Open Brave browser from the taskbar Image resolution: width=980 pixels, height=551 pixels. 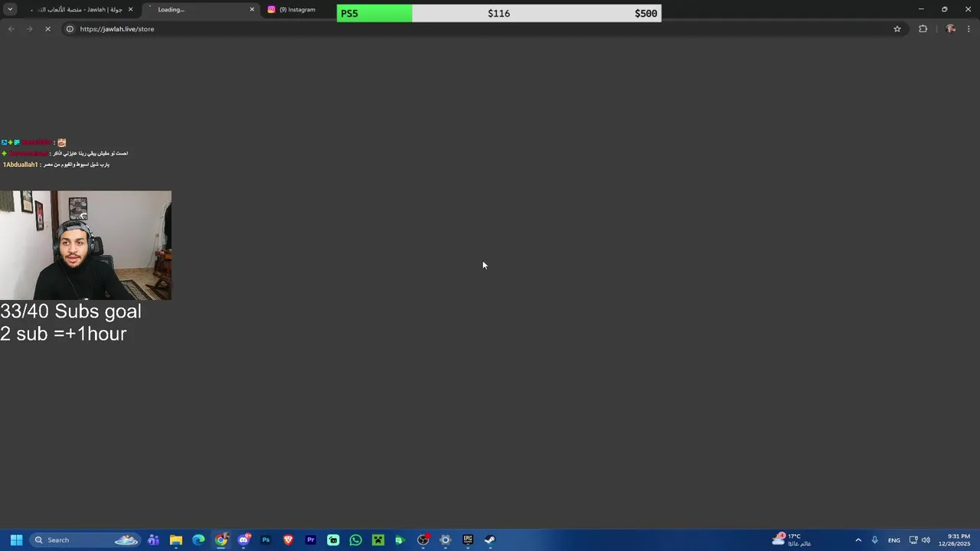pyautogui.click(x=288, y=540)
